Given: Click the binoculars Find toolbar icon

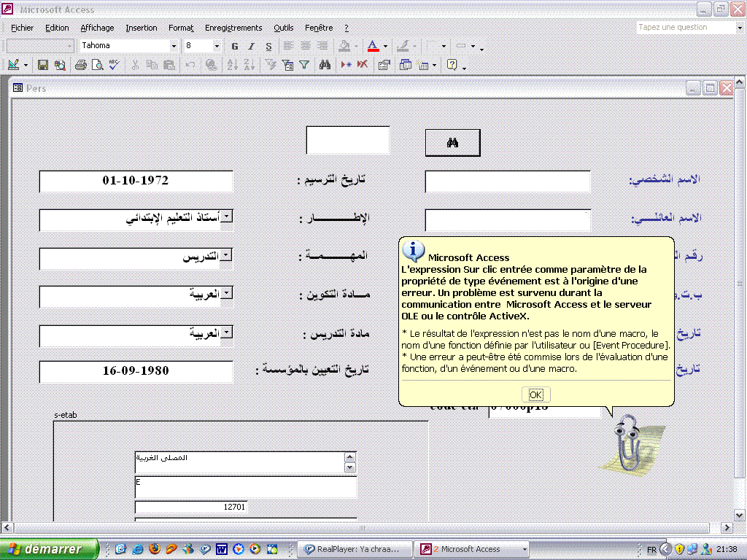Looking at the screenshot, I should click(325, 65).
